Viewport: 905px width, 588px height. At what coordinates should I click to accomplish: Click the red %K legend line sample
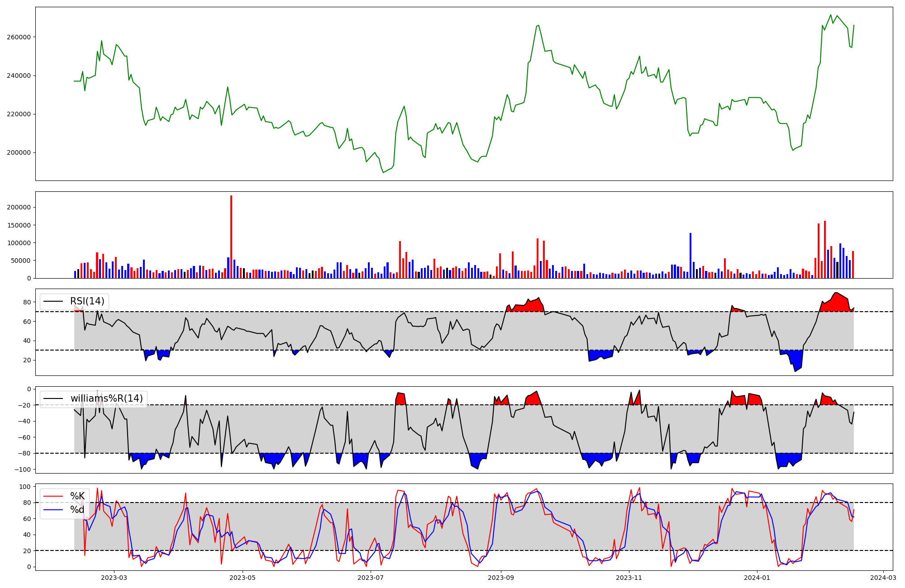pyautogui.click(x=53, y=496)
